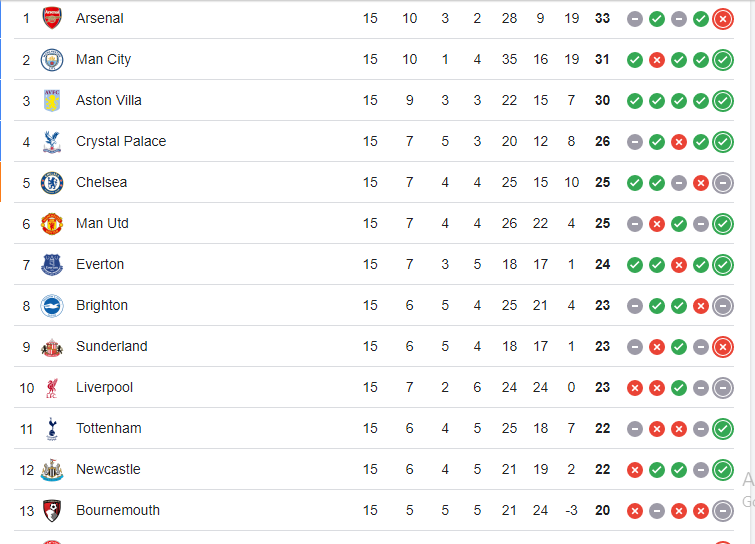Click the Brighton club crest icon
This screenshot has height=544, width=755.
52,305
